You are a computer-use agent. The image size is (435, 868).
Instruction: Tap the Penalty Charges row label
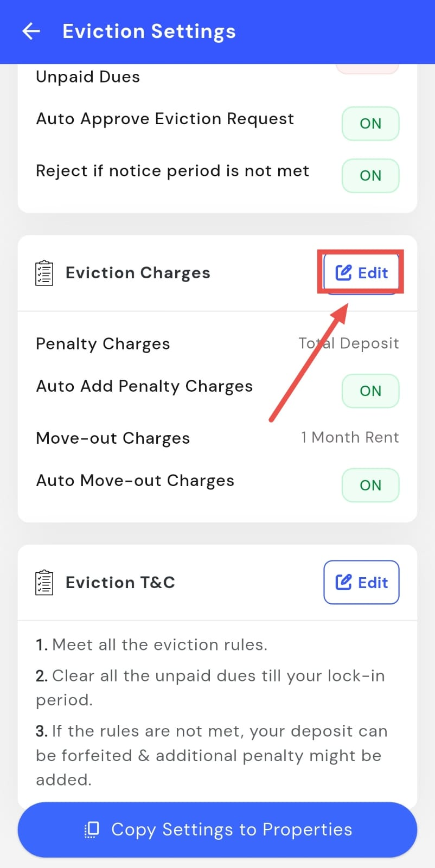coord(103,344)
